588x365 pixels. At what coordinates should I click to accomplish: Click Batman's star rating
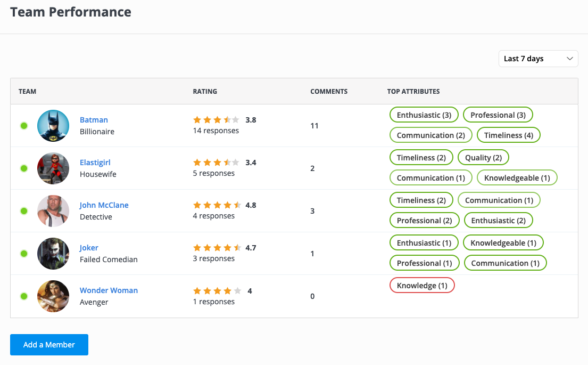(216, 120)
